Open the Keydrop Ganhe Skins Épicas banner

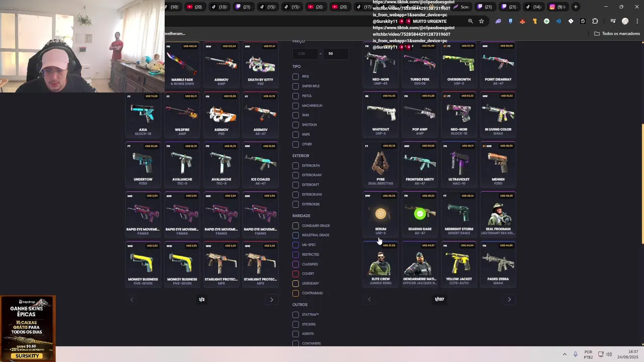click(x=27, y=328)
